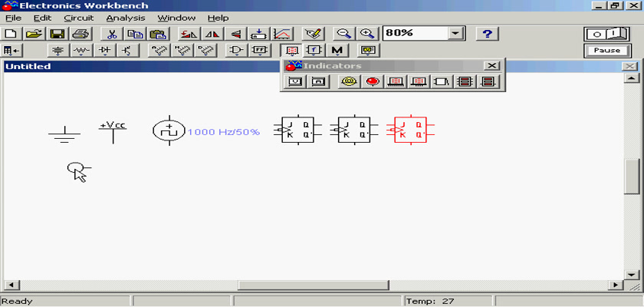
Task: Click the Cut scissors icon
Action: tap(111, 34)
